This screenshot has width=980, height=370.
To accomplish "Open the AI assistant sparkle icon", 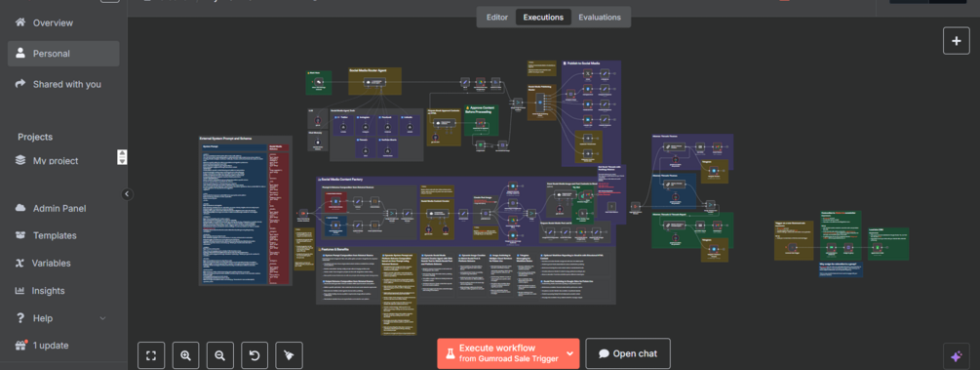I will 957,356.
